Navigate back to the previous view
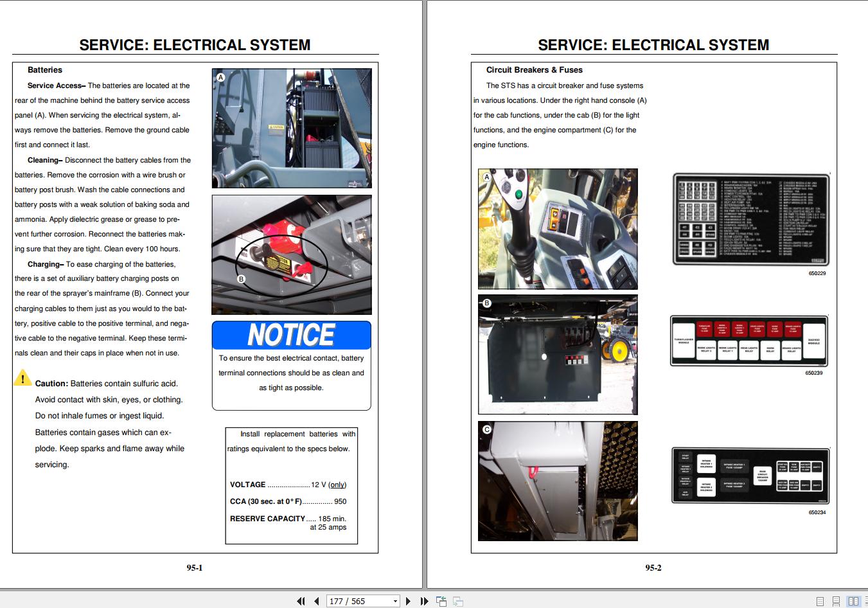The height and width of the screenshot is (608, 868). click(441, 601)
